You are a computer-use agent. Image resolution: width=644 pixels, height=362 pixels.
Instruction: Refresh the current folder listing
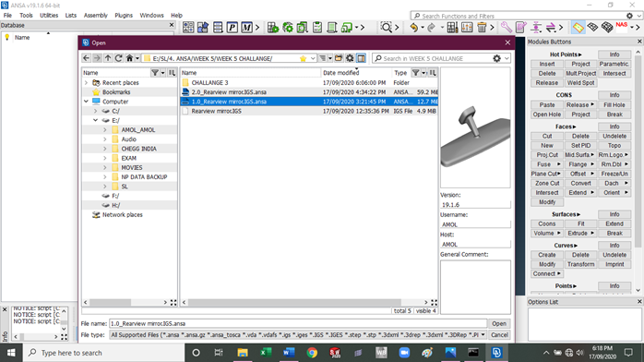118,58
